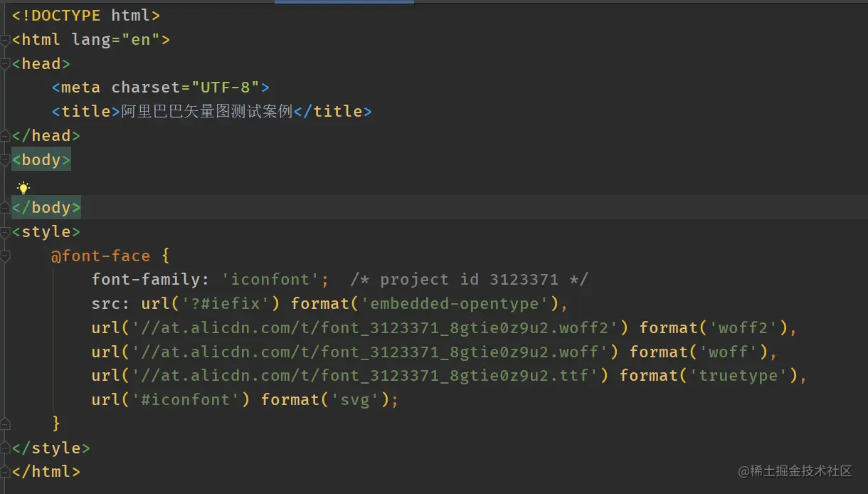Image resolution: width=868 pixels, height=494 pixels.
Task: Place cursor on <!DOCTYPE html> line
Action: (85, 15)
